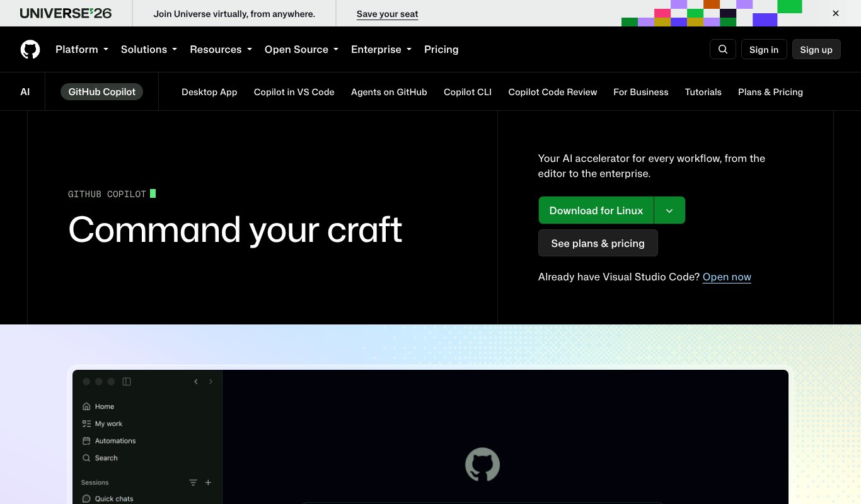
Task: Expand the Open Source menu
Action: tap(301, 49)
